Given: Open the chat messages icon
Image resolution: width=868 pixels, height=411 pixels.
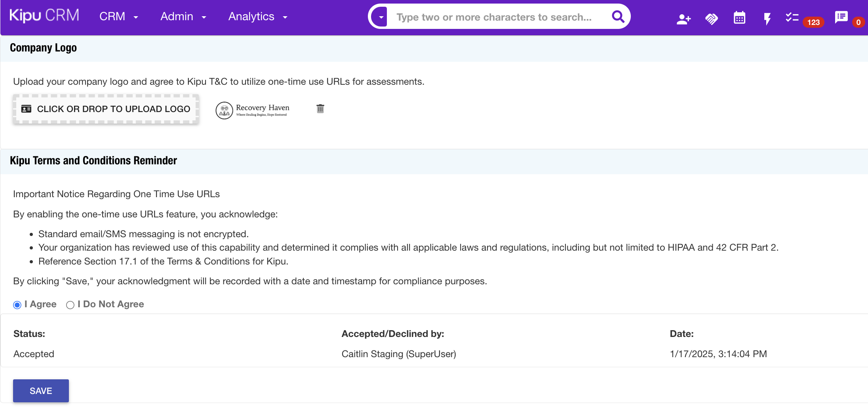Looking at the screenshot, I should pyautogui.click(x=841, y=17).
